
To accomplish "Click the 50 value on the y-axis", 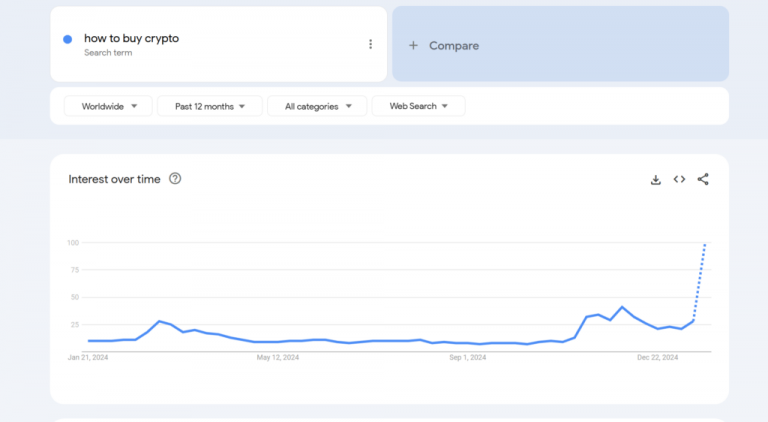I will 74,297.
